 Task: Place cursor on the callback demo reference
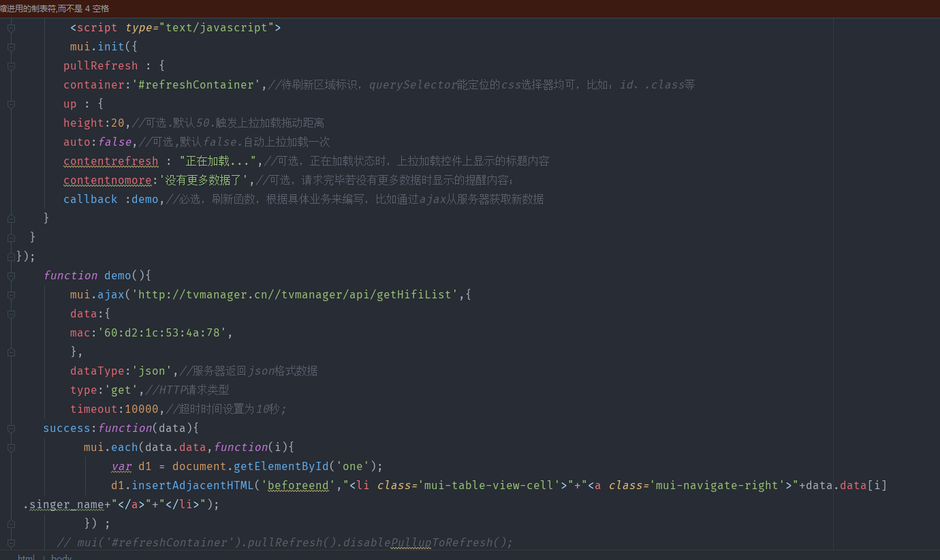coord(144,200)
